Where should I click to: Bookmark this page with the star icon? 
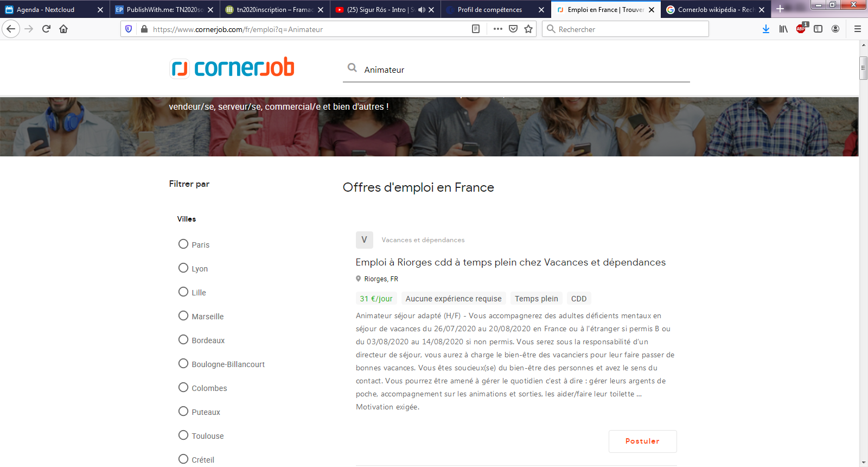click(528, 29)
